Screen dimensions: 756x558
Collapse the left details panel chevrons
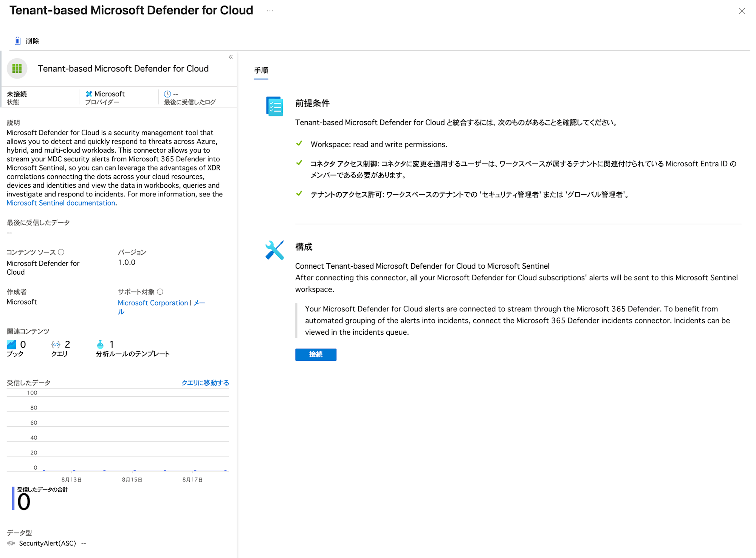point(231,57)
